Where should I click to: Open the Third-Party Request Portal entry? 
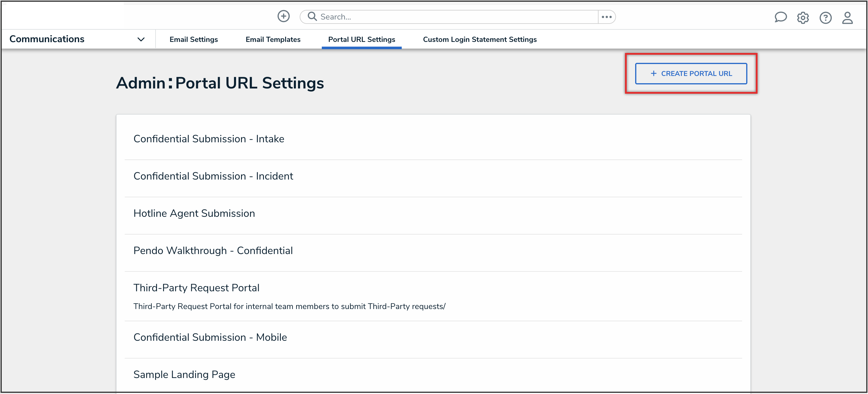pos(197,287)
